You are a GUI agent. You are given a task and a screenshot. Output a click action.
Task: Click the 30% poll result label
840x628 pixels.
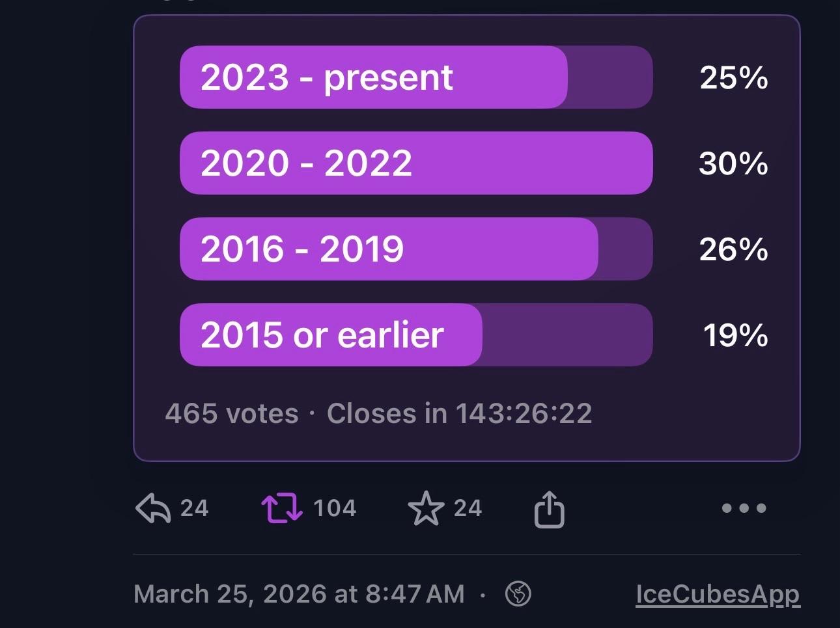pyautogui.click(x=733, y=163)
